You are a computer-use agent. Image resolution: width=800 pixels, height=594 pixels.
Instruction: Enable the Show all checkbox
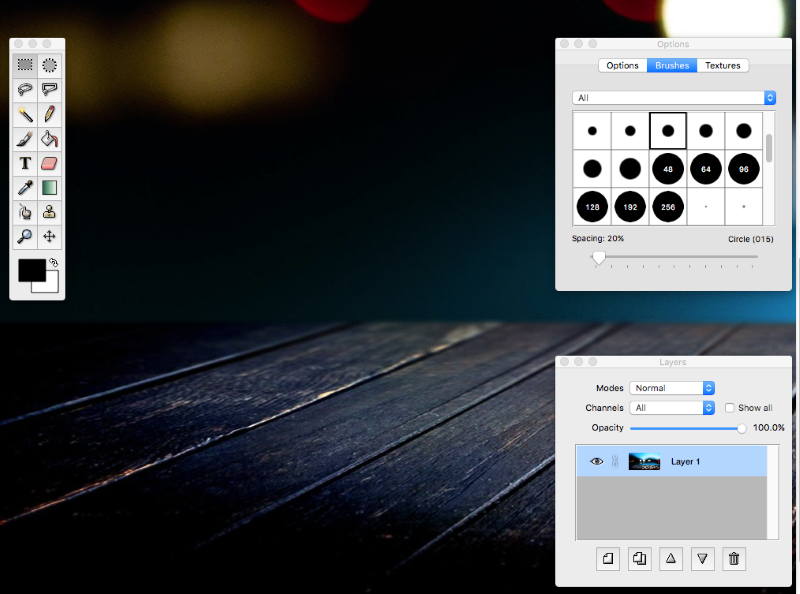(x=730, y=408)
